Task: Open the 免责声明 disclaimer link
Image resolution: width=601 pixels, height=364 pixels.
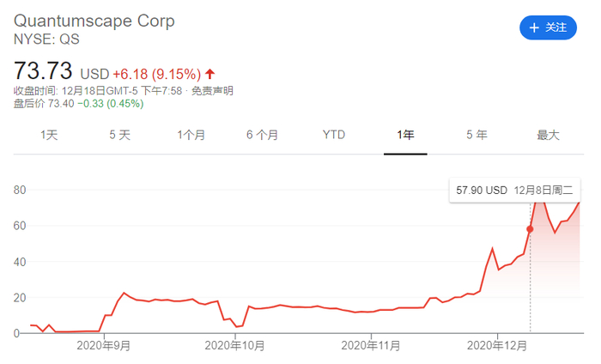Action: (211, 90)
